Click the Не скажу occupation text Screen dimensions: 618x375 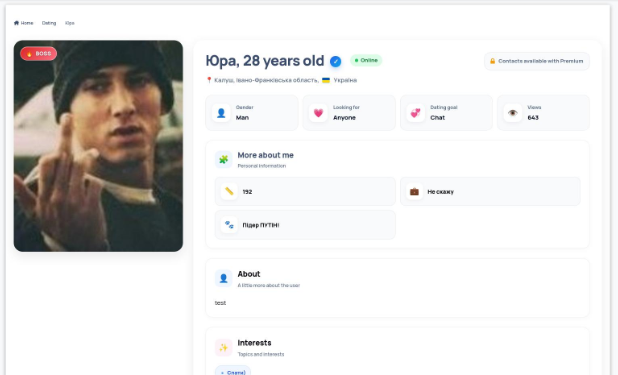[x=441, y=192]
